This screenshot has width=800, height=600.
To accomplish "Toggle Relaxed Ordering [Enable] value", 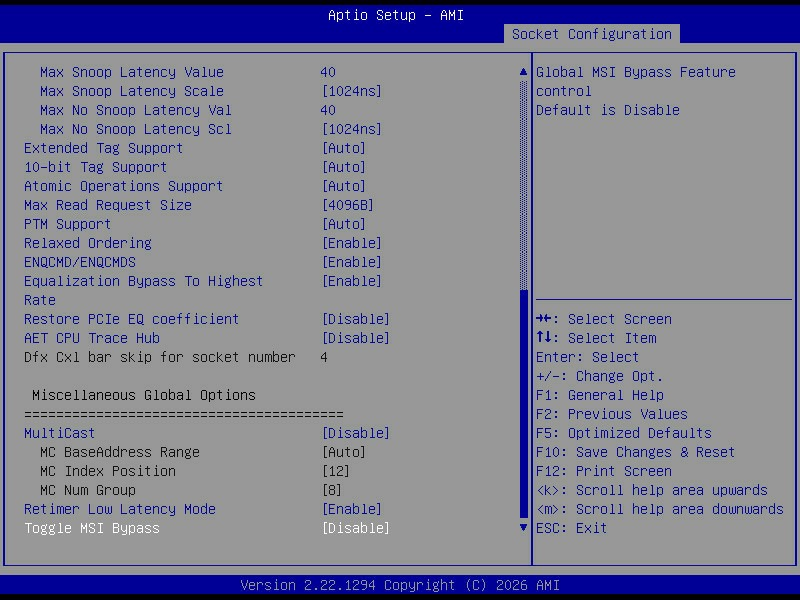I will pos(352,243).
